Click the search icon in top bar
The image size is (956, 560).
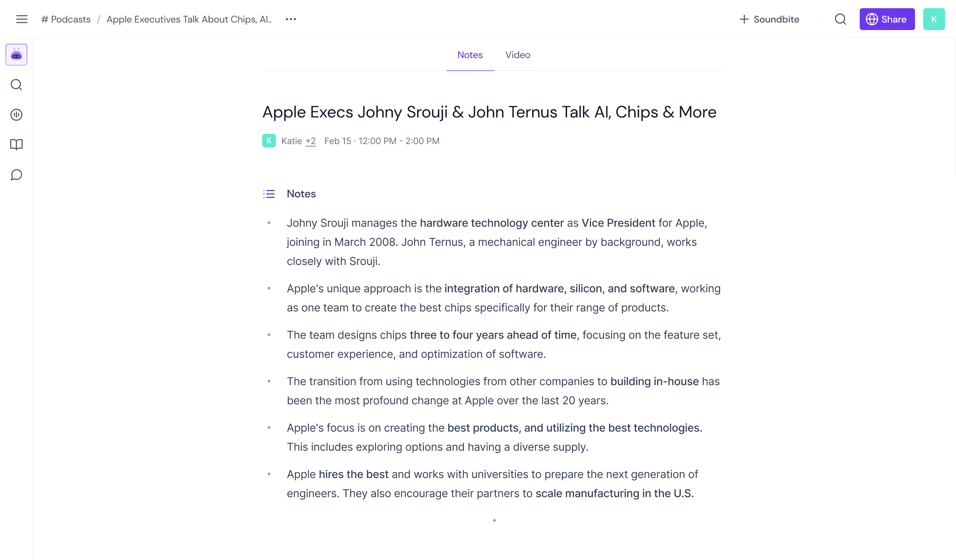point(840,19)
